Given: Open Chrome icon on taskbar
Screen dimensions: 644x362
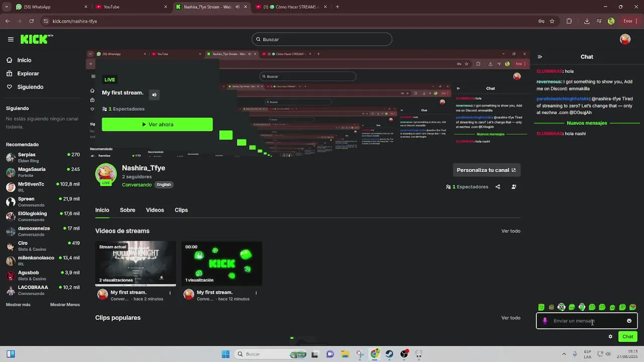Looking at the screenshot, I should (x=375, y=354).
